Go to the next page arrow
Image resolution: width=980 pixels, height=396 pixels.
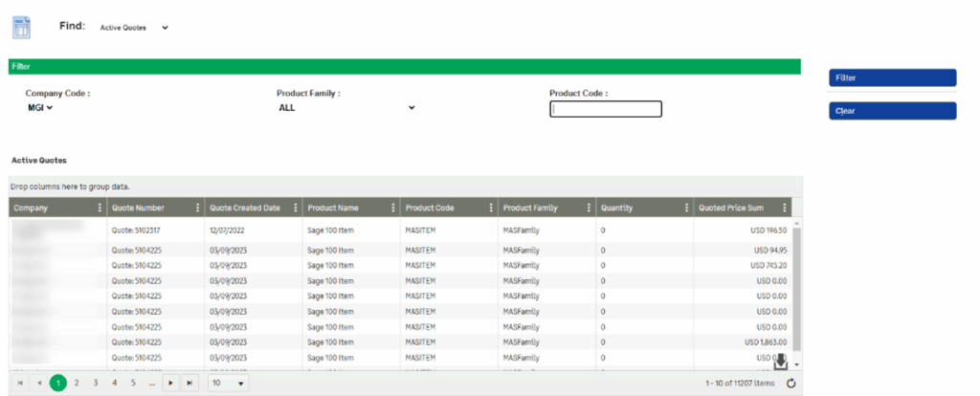(171, 383)
